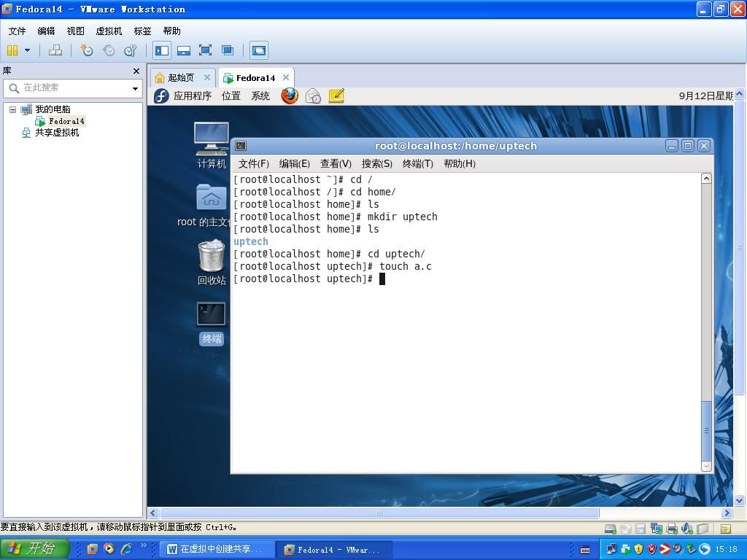Click the VM horizontal scrollbar right arrow
This screenshot has height=560, width=747.
727,513
